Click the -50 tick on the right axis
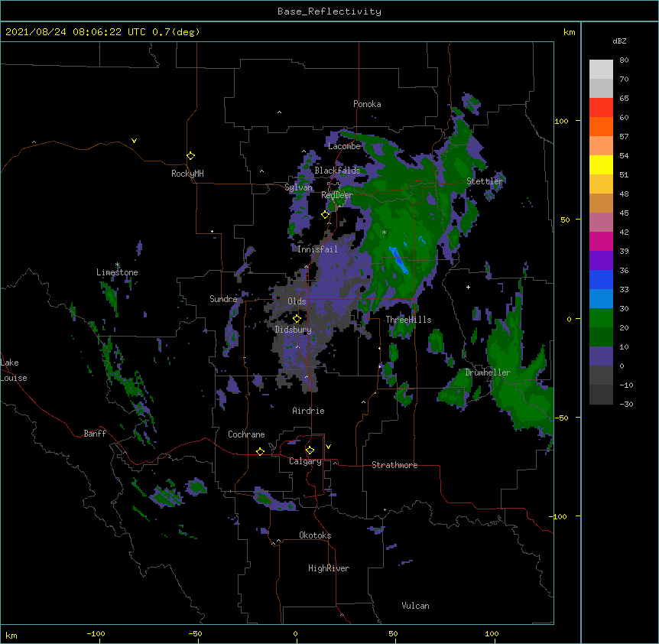Image resolution: width=659 pixels, height=644 pixels. [561, 418]
